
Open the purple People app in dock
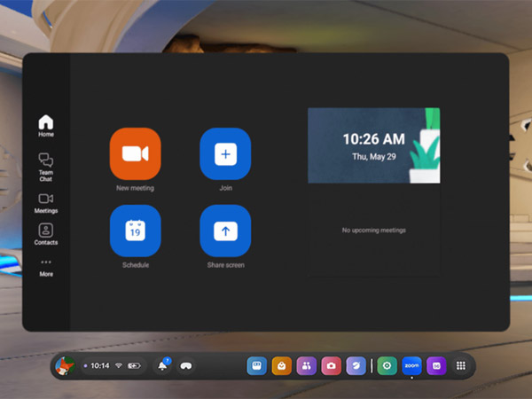click(307, 365)
